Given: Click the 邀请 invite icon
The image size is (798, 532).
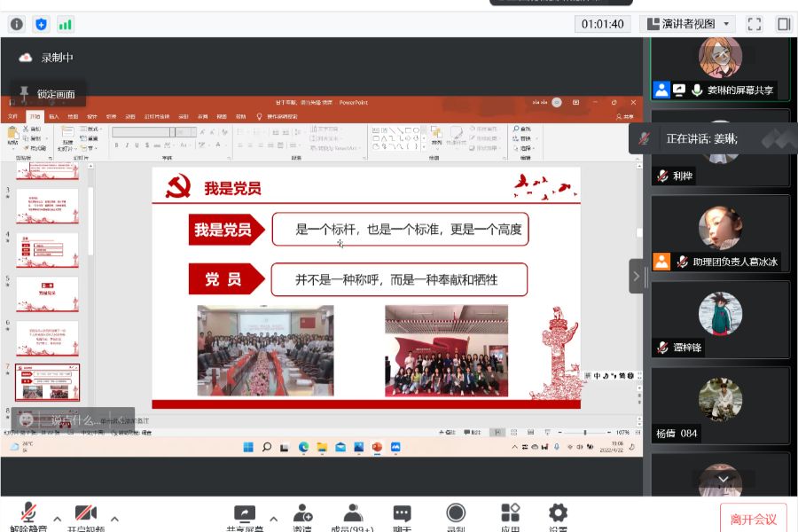Looking at the screenshot, I should (x=301, y=514).
